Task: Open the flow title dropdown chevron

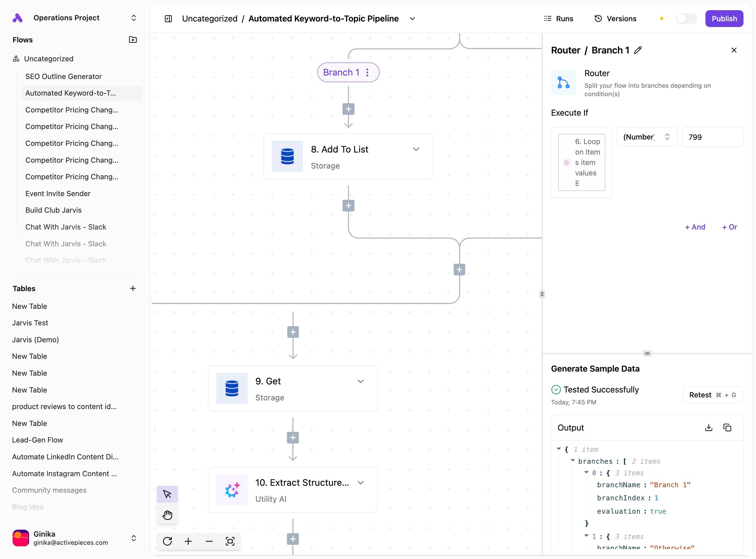Action: tap(412, 19)
